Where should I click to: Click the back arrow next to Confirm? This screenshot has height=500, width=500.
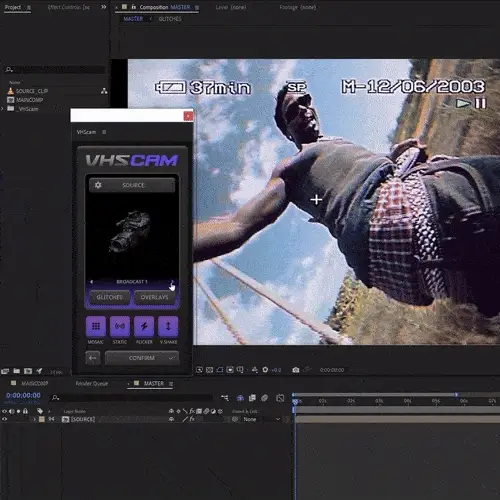coord(93,358)
